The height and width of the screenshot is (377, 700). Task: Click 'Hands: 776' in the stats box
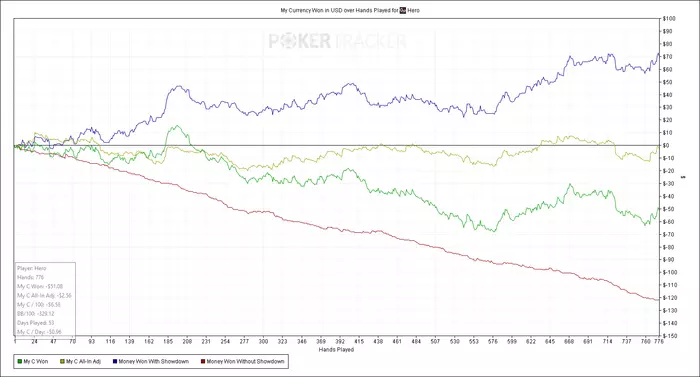30,277
